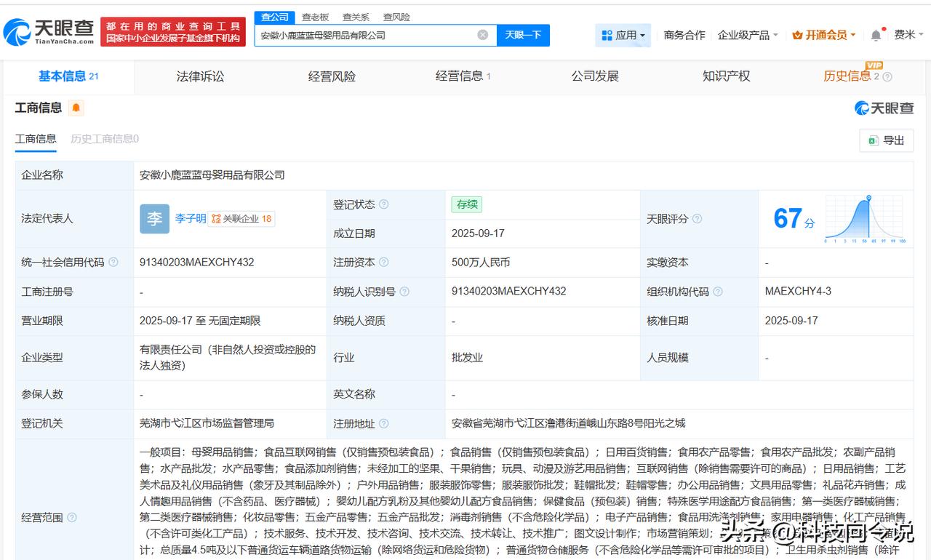931x560 pixels.
Task: Click the help icon beside 登记状态
Action: click(384, 204)
